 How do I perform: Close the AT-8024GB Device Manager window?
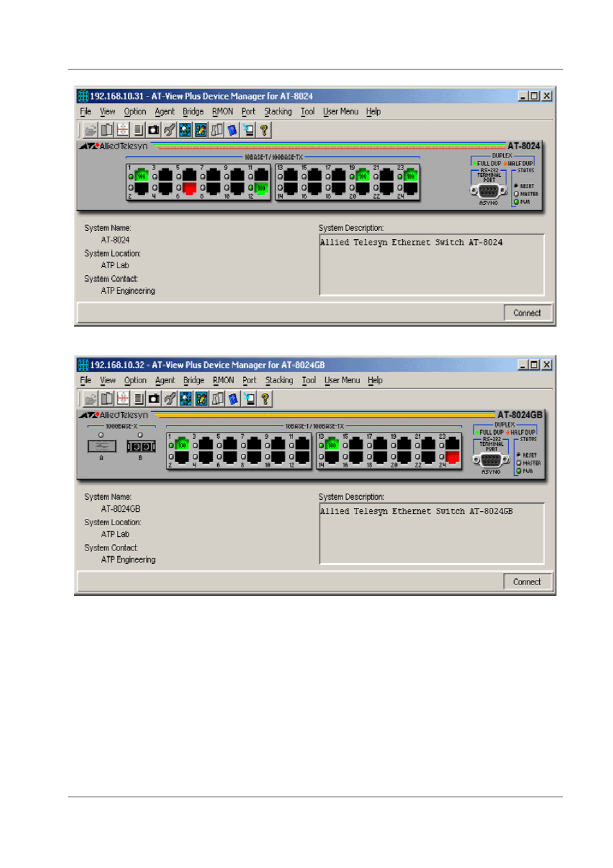tap(547, 365)
